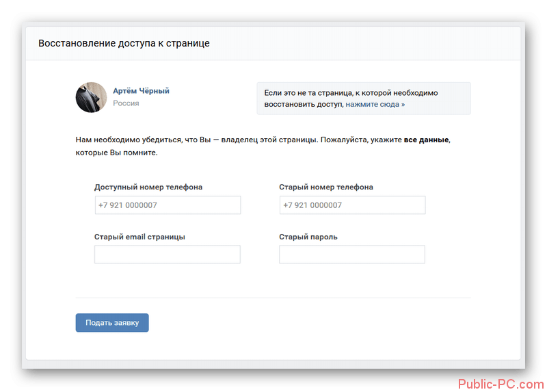
Task: Focus the Доступный номер телефона input field
Action: [168, 205]
